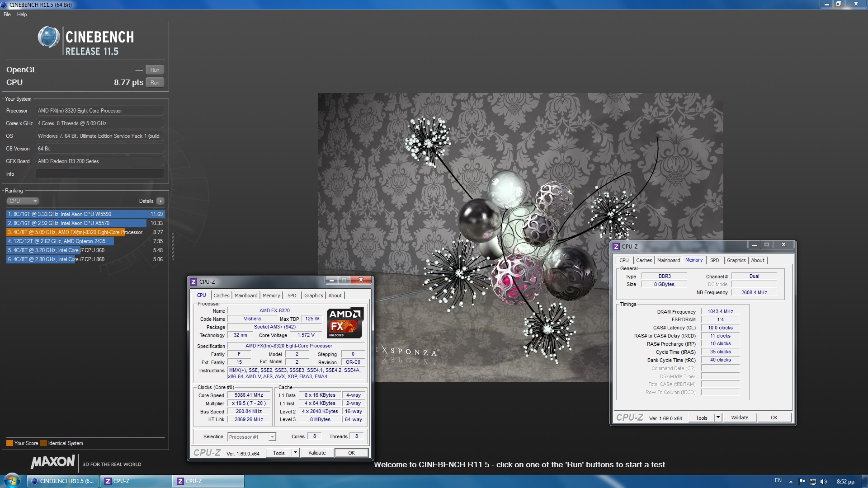
Task: Minimize the right CPU-Z window
Action: (754, 245)
